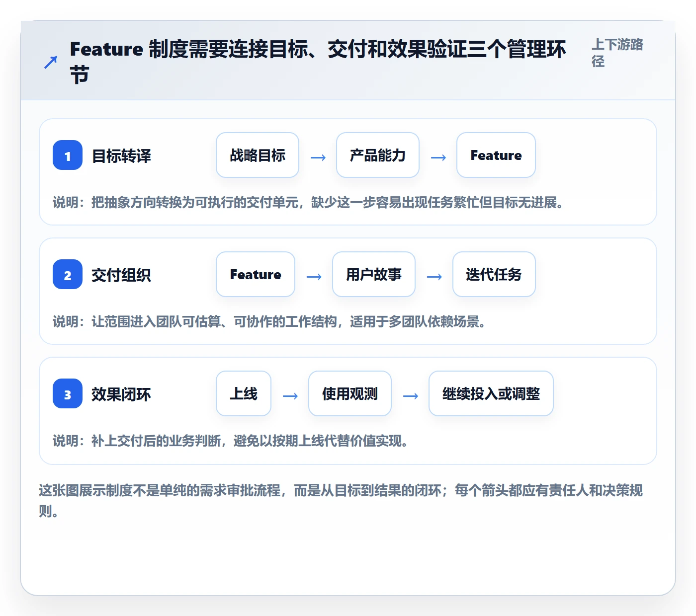This screenshot has width=696, height=616.
Task: Select the 战略目标 box
Action: [x=258, y=155]
